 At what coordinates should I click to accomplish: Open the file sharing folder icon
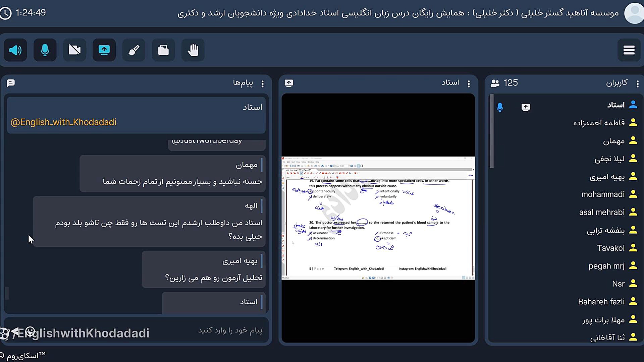tap(163, 50)
